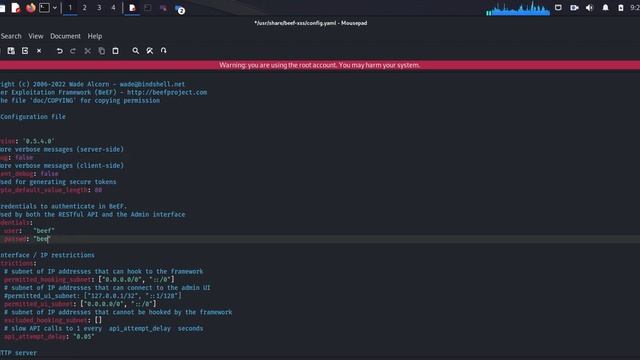This screenshot has height=360, width=640.
Task: Click the power manager battery icon
Action: click(x=621, y=8)
